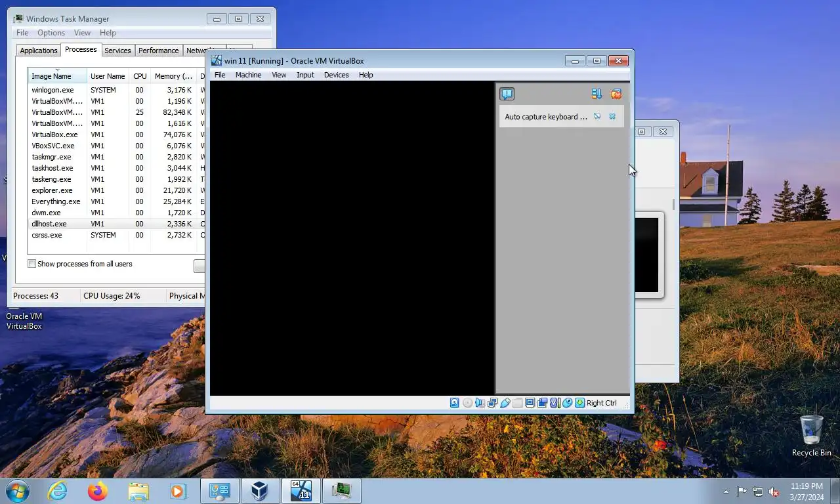Click the network adapters icon in VM status bar
Screen dimensions: 840x504
492,403
